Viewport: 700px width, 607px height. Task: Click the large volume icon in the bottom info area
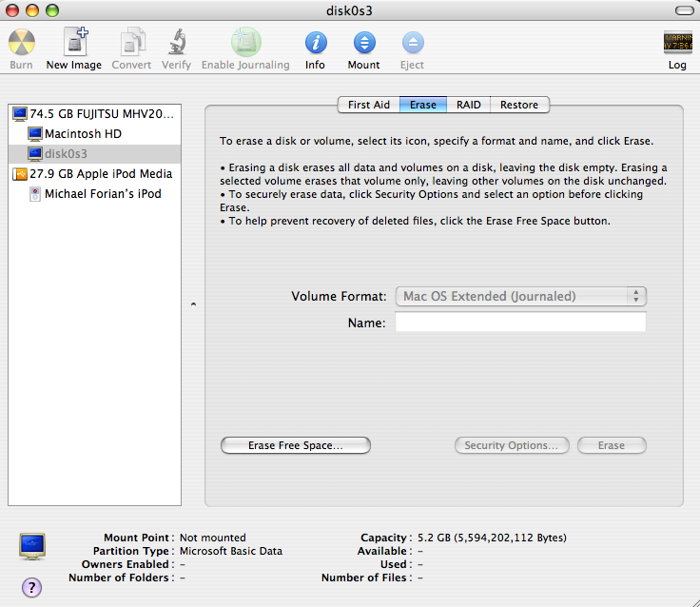click(32, 546)
